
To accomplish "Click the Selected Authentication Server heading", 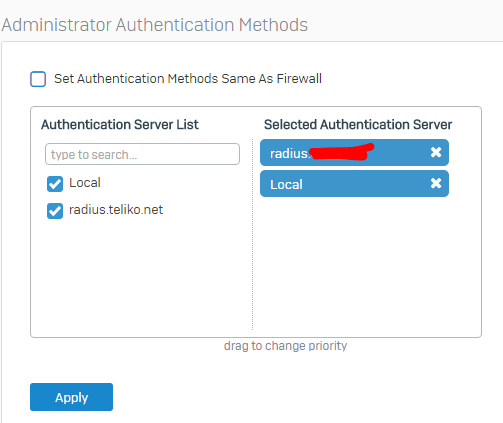I will 358,125.
